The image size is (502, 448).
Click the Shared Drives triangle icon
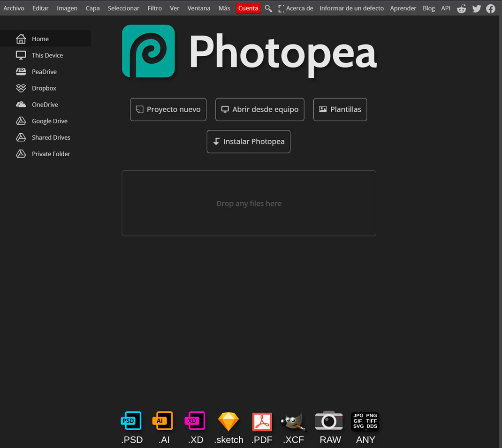coord(21,137)
